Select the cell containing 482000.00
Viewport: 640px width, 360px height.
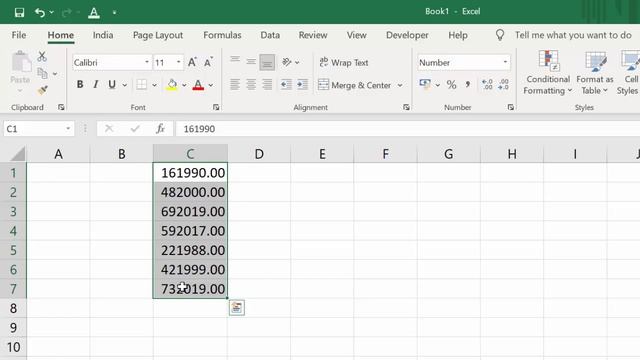point(190,192)
